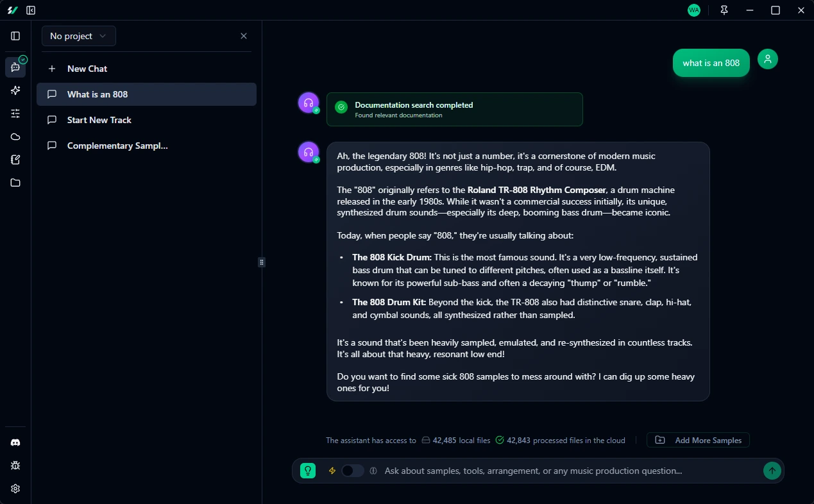Open the No project dropdown
This screenshot has height=504, width=814.
78,36
